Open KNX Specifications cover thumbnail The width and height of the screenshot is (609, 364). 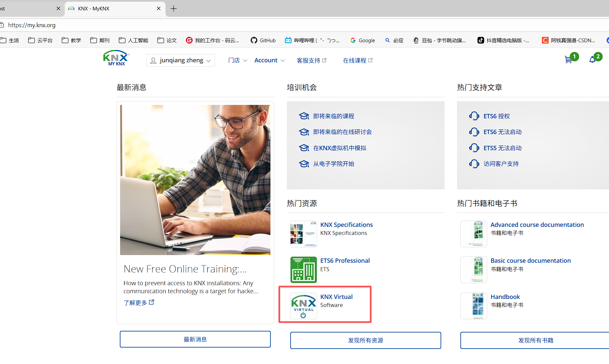303,234
